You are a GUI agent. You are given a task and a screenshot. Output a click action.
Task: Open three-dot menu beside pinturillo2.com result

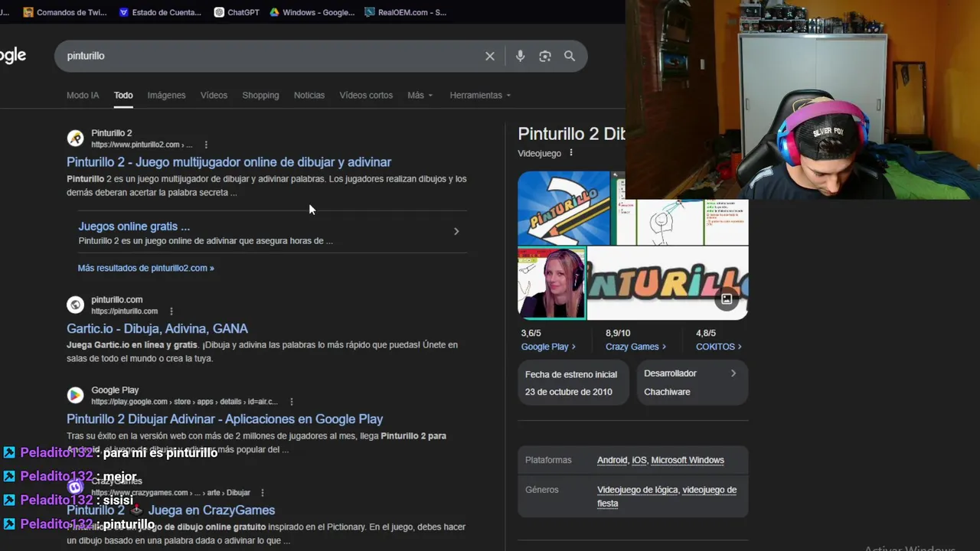[x=206, y=145]
